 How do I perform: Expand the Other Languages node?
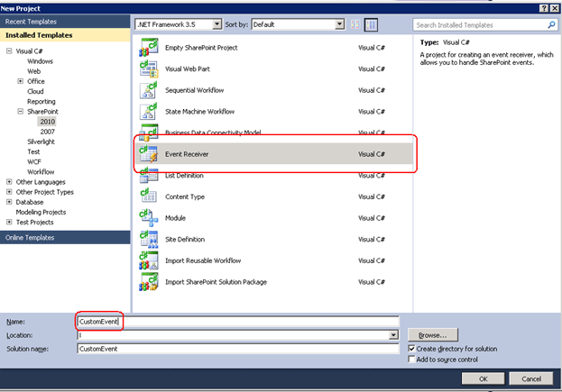click(x=9, y=182)
